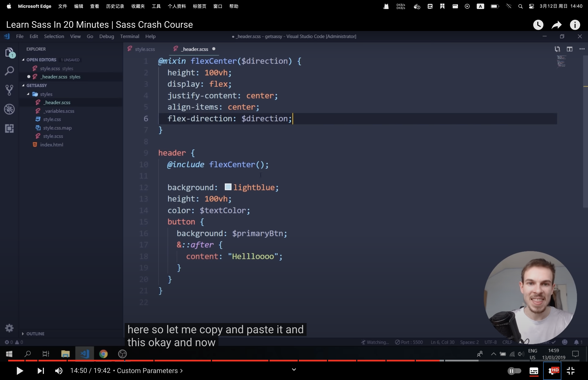Open File Explorer from the Windows taskbar
The image size is (588, 380).
(65, 354)
